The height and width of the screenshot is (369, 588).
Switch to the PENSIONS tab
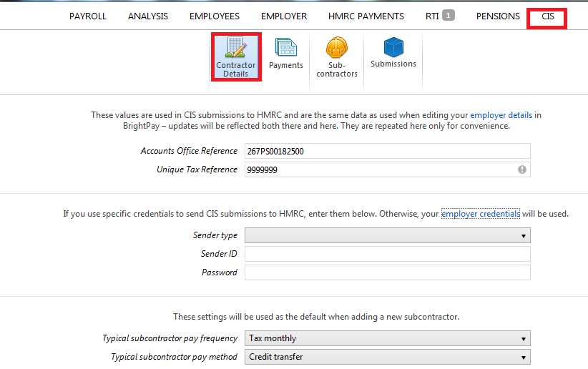[498, 16]
